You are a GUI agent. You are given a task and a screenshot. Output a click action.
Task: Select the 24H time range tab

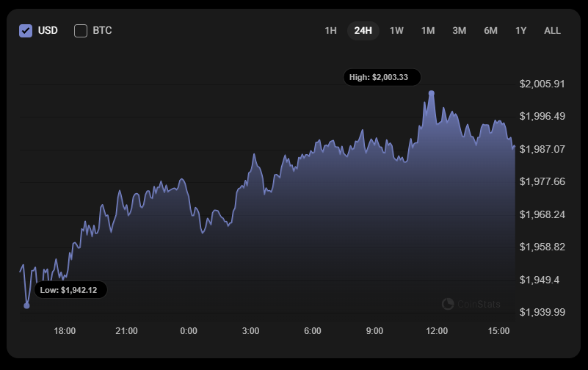tap(363, 31)
